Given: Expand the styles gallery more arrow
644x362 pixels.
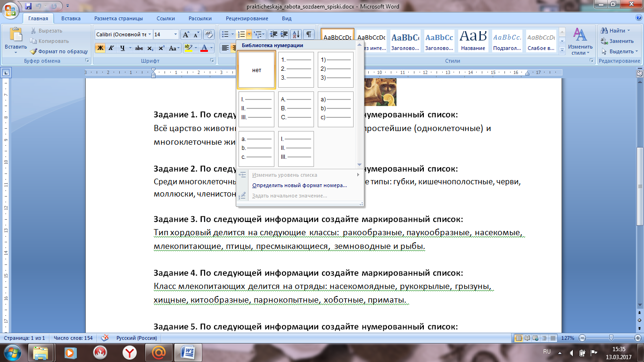Looking at the screenshot, I should 561,51.
